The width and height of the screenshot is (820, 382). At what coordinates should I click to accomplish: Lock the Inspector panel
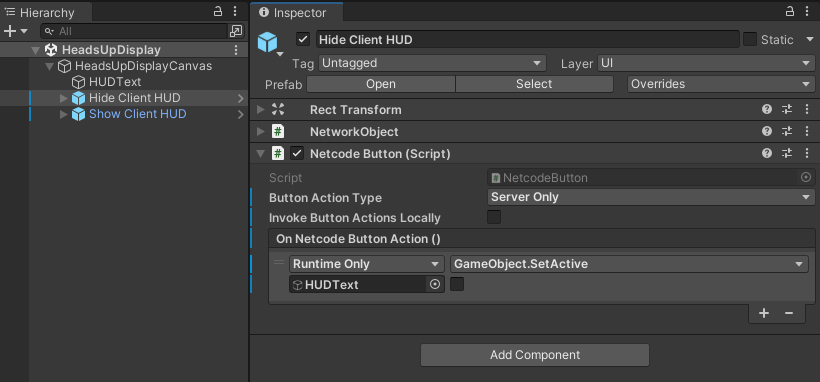[789, 11]
